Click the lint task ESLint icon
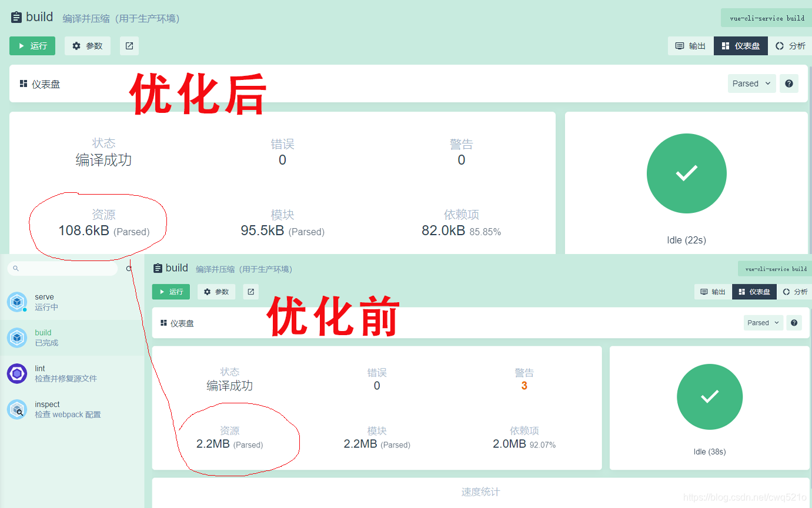 click(17, 373)
